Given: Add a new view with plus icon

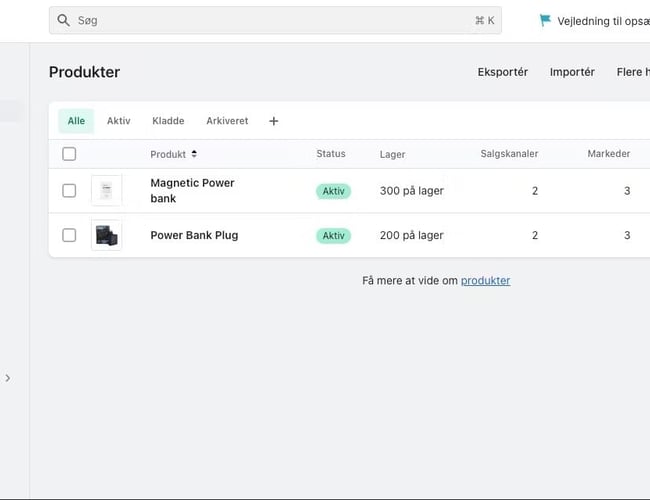Looking at the screenshot, I should coord(274,121).
